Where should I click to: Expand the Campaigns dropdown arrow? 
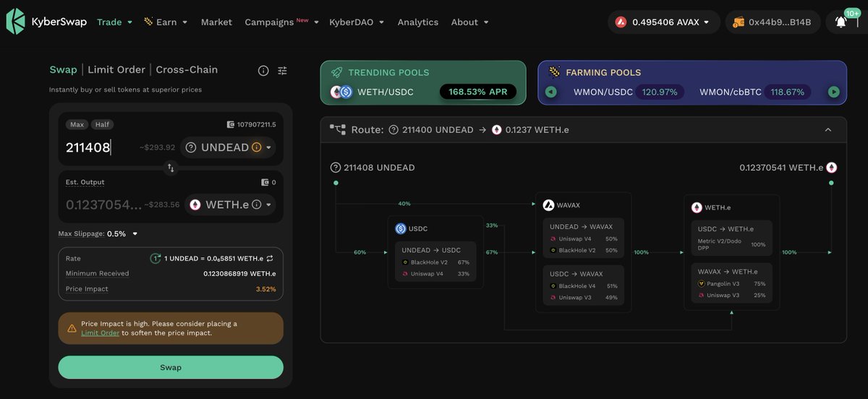[x=316, y=22]
